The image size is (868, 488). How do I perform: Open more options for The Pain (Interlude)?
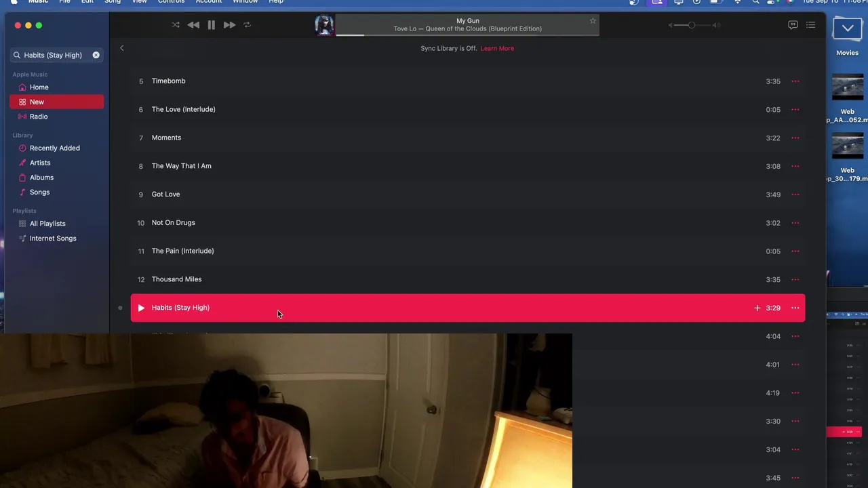point(795,251)
